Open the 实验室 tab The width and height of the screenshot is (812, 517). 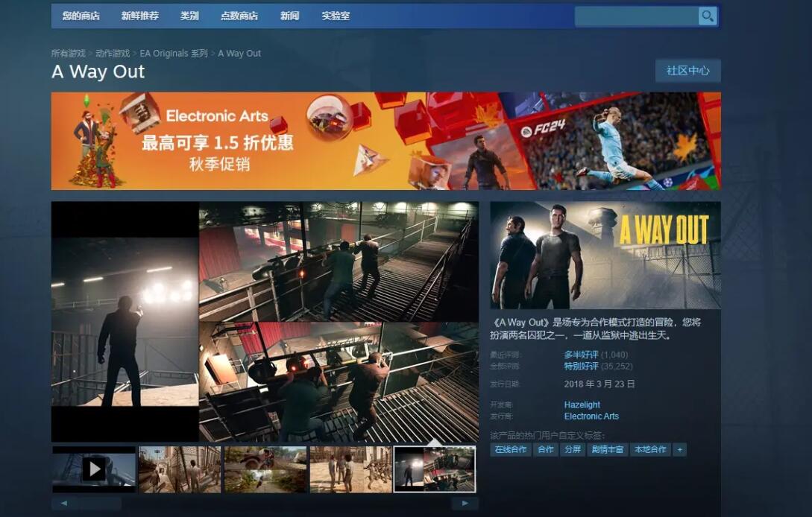click(x=336, y=16)
